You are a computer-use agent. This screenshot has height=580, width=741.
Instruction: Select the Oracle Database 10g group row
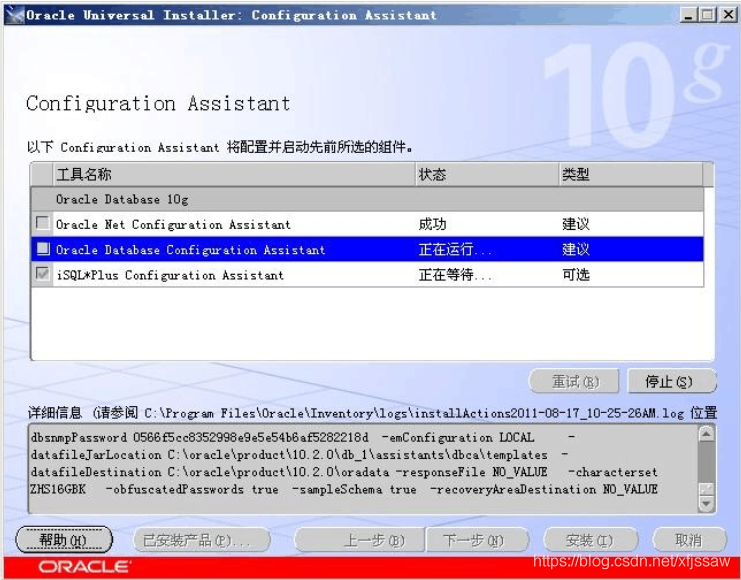[367, 199]
